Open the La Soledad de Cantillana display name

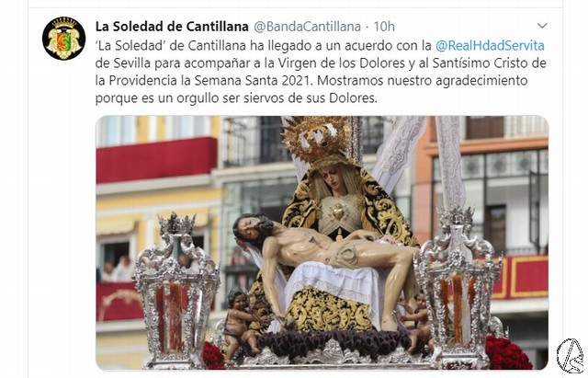click(x=172, y=27)
